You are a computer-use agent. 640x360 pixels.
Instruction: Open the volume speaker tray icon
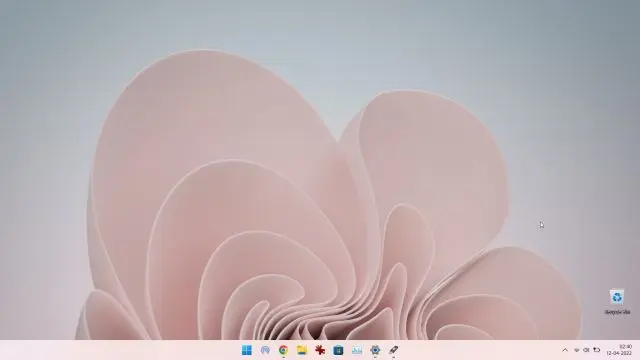(587, 350)
